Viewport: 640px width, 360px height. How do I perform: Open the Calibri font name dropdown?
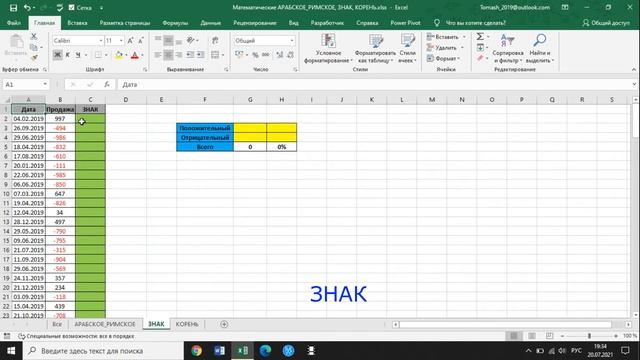click(101, 40)
